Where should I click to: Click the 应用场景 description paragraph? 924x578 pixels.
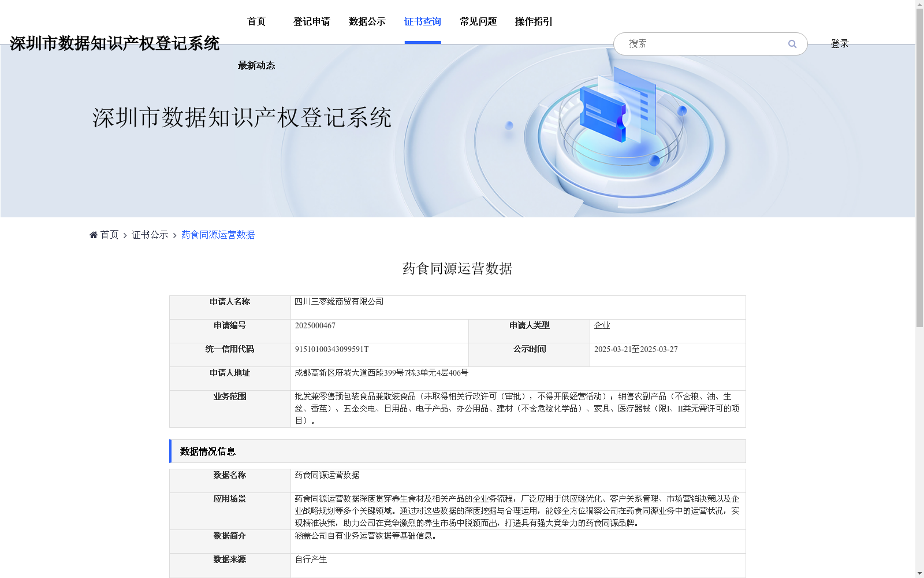[517, 511]
